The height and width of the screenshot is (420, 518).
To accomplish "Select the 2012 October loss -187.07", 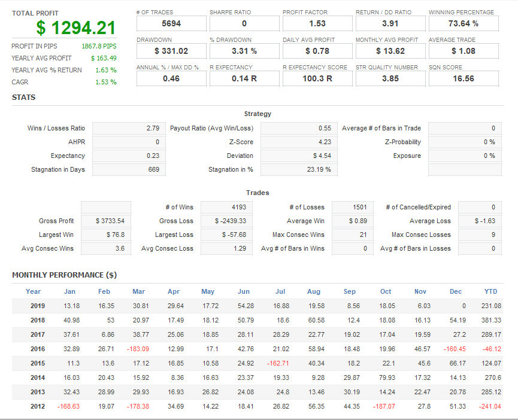I will pyautogui.click(x=384, y=406).
